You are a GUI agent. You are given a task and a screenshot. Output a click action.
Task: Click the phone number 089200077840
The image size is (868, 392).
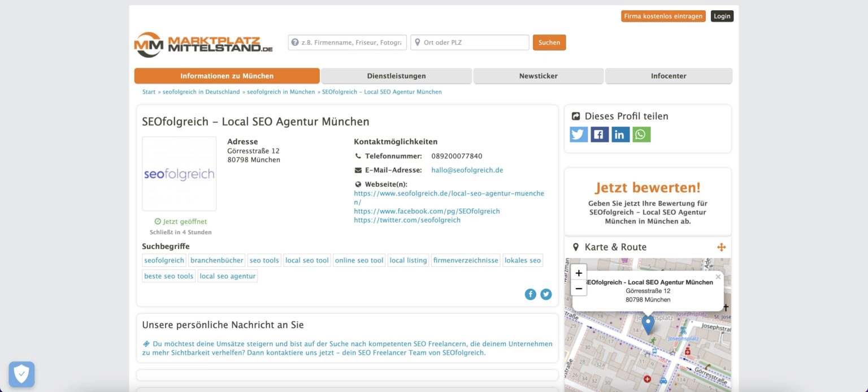pyautogui.click(x=457, y=156)
